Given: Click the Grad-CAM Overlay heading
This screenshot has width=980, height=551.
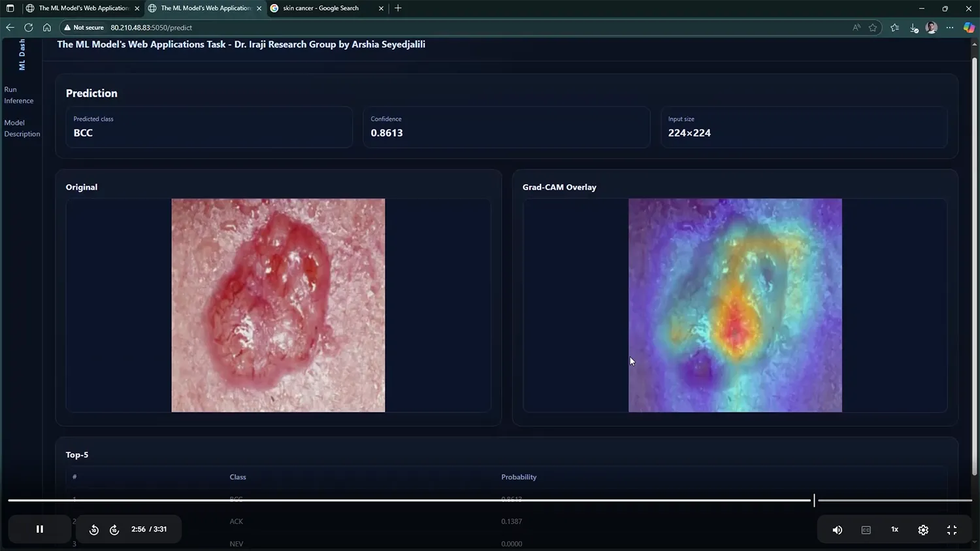Looking at the screenshot, I should [x=559, y=187].
